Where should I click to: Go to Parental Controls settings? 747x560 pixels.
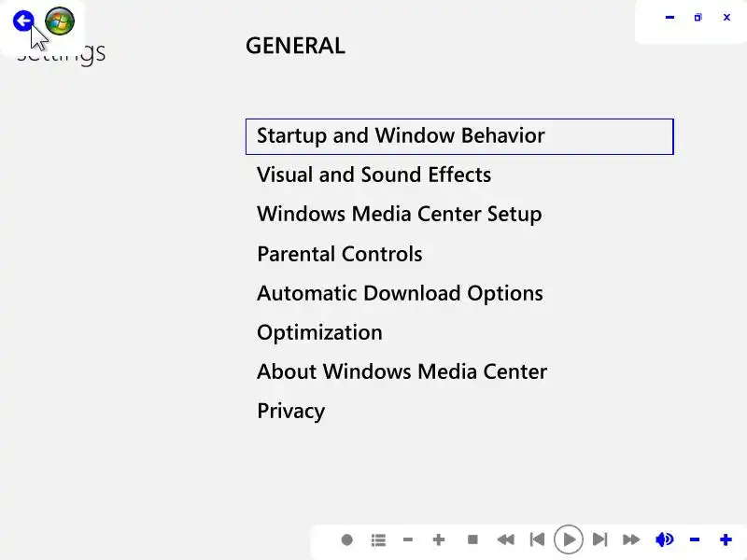pyautogui.click(x=340, y=254)
